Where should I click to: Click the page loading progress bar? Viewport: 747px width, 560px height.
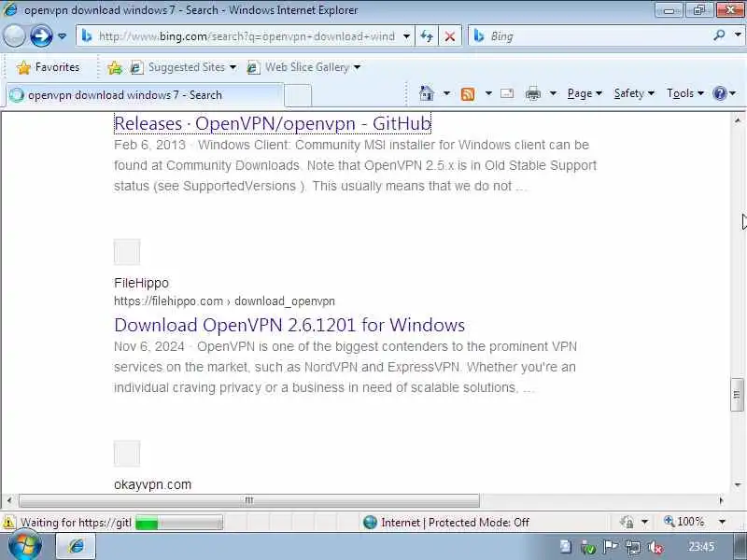click(x=179, y=523)
